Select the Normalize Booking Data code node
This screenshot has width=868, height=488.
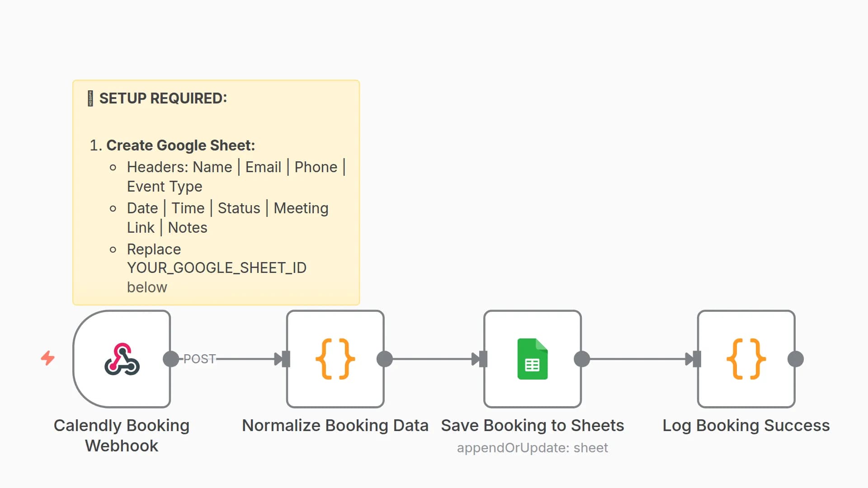(335, 359)
